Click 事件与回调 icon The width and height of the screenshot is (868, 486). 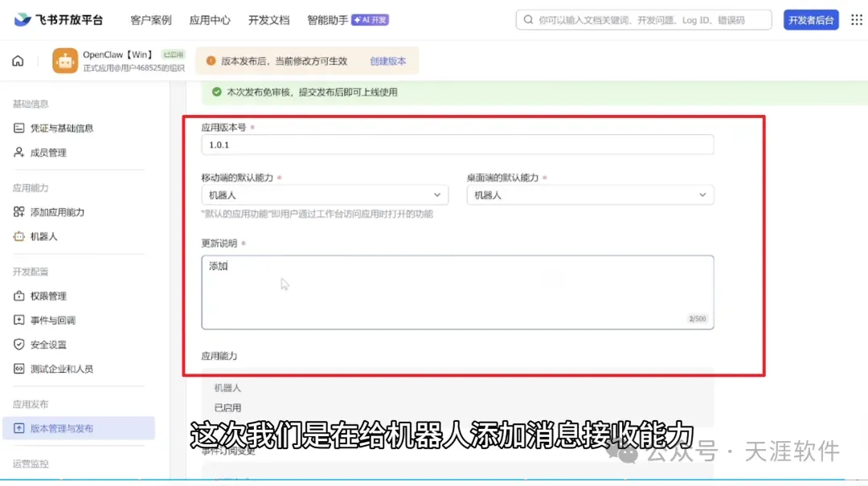(18, 320)
